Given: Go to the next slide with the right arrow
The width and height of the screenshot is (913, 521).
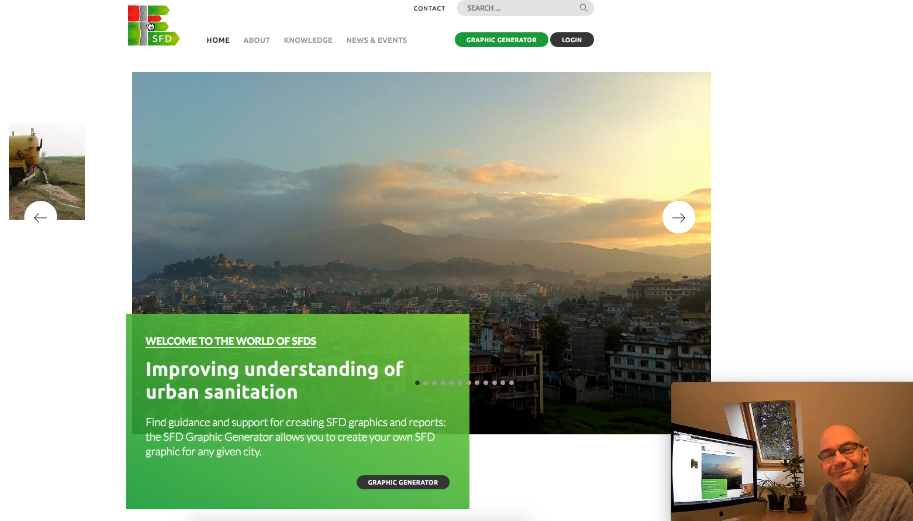Looking at the screenshot, I should 678,217.
